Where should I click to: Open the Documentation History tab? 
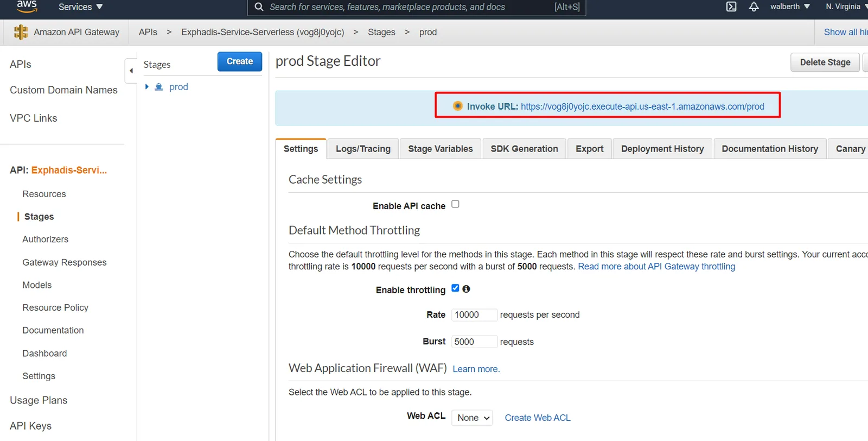point(770,149)
